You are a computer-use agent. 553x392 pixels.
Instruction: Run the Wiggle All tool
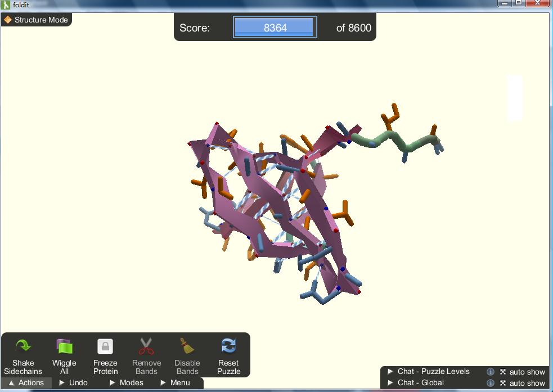64,346
